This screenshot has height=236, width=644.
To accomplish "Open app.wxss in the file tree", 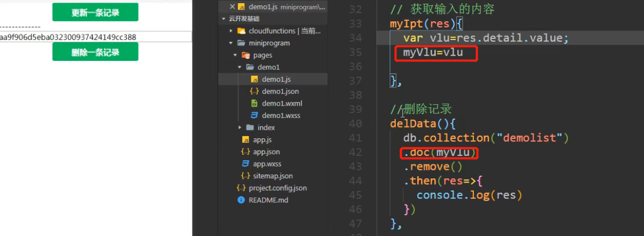I will [267, 164].
